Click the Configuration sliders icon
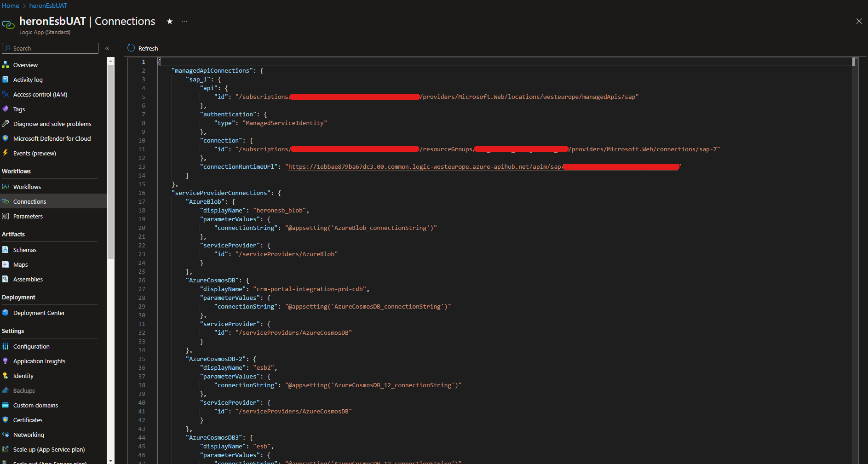The height and width of the screenshot is (464, 868). [6, 346]
